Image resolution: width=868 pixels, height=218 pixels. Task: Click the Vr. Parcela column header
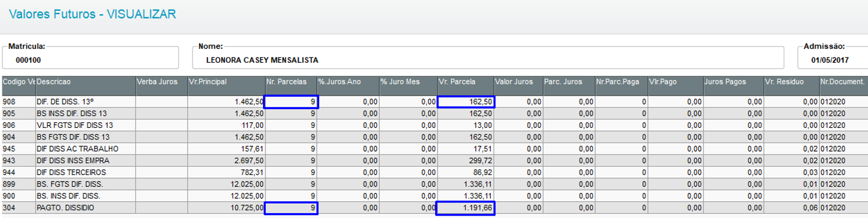[465, 85]
